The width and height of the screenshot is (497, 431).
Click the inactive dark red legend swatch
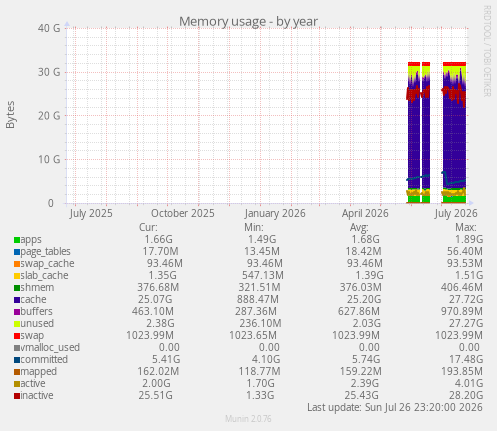pyautogui.click(x=17, y=396)
